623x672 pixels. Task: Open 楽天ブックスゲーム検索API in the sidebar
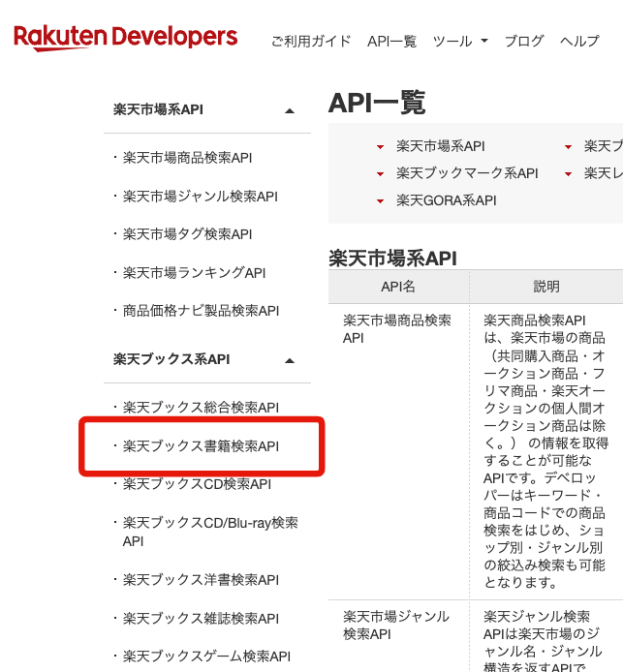coord(206,657)
